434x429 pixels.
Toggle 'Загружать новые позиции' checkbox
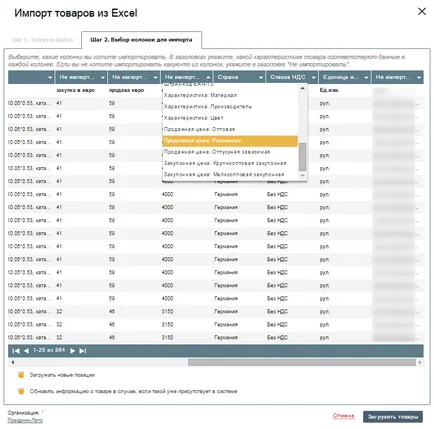[21, 375]
